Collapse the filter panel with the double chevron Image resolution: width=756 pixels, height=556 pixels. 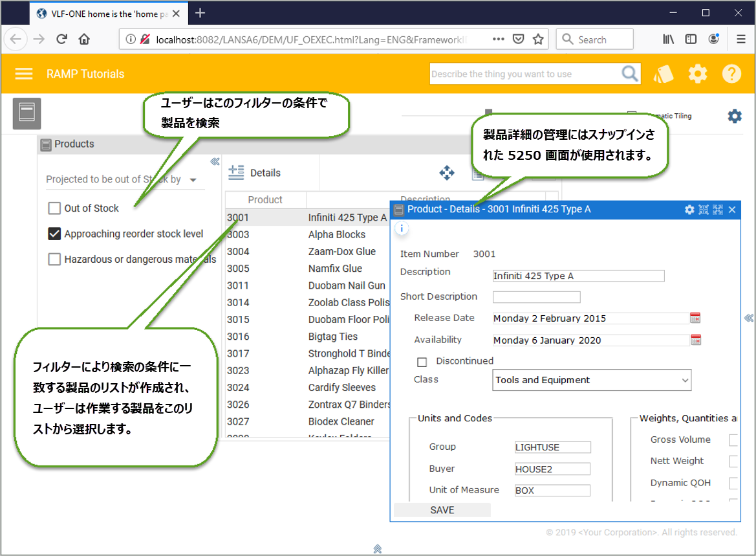click(x=215, y=161)
